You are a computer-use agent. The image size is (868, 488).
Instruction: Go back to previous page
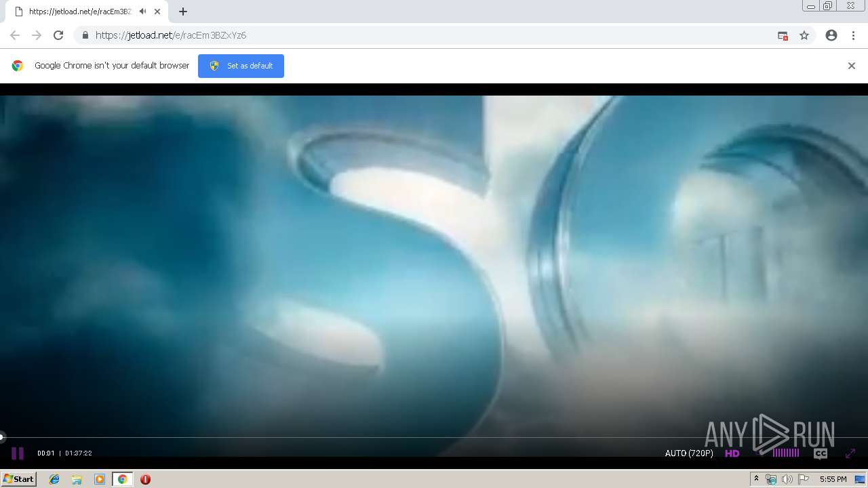(14, 35)
